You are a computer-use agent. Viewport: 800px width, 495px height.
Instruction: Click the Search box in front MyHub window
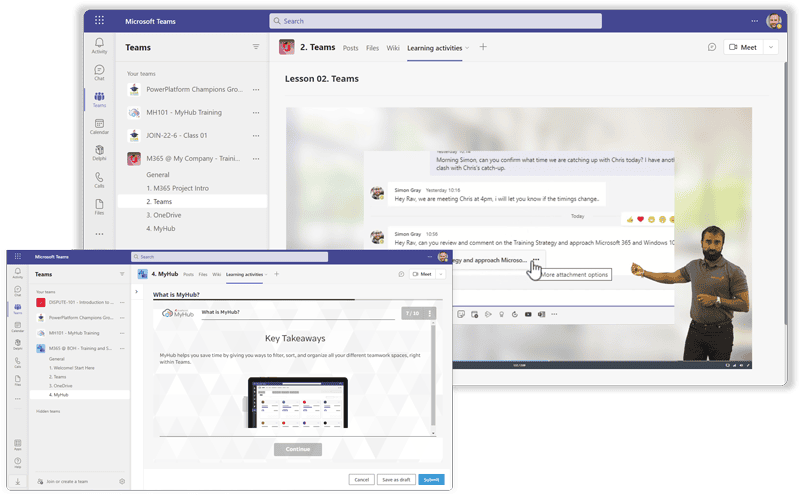229,257
